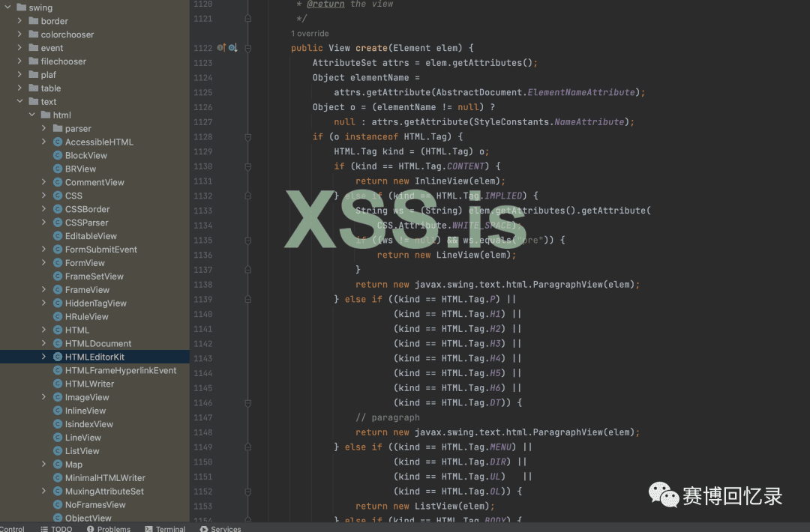
Task: Open HTMLFrameHyperlinkEvent in the tree
Action: [x=120, y=370]
